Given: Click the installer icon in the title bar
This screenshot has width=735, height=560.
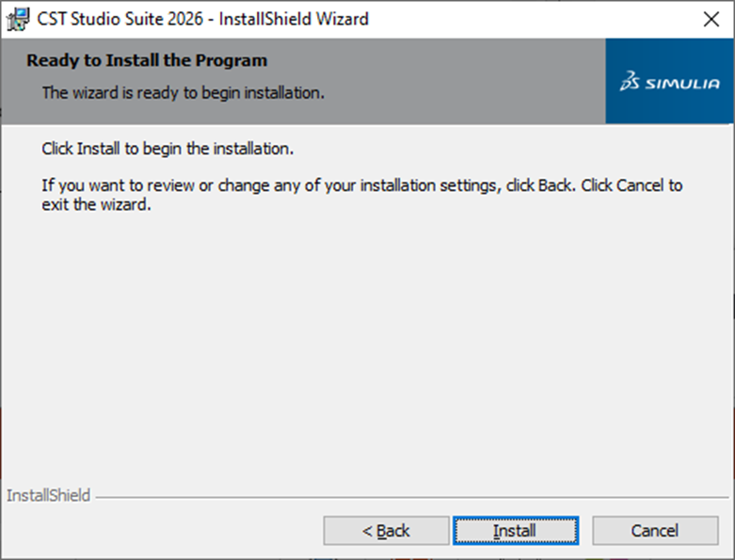Looking at the screenshot, I should [17, 19].
